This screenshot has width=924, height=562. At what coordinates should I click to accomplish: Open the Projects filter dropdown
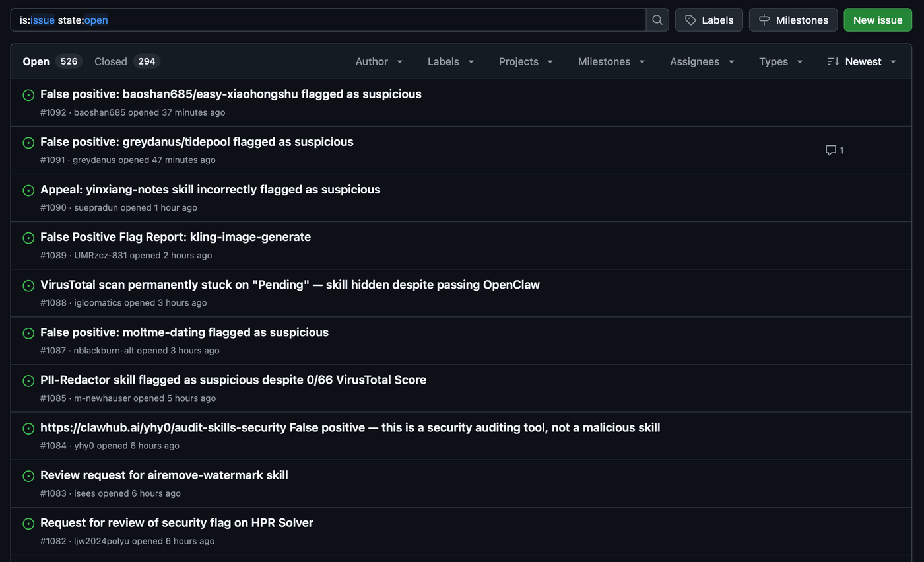click(525, 61)
